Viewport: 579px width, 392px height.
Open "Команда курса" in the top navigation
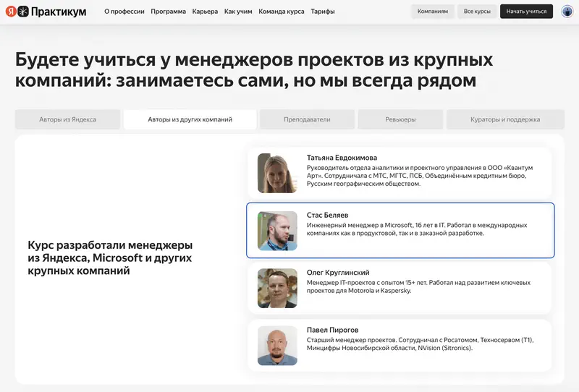(282, 12)
